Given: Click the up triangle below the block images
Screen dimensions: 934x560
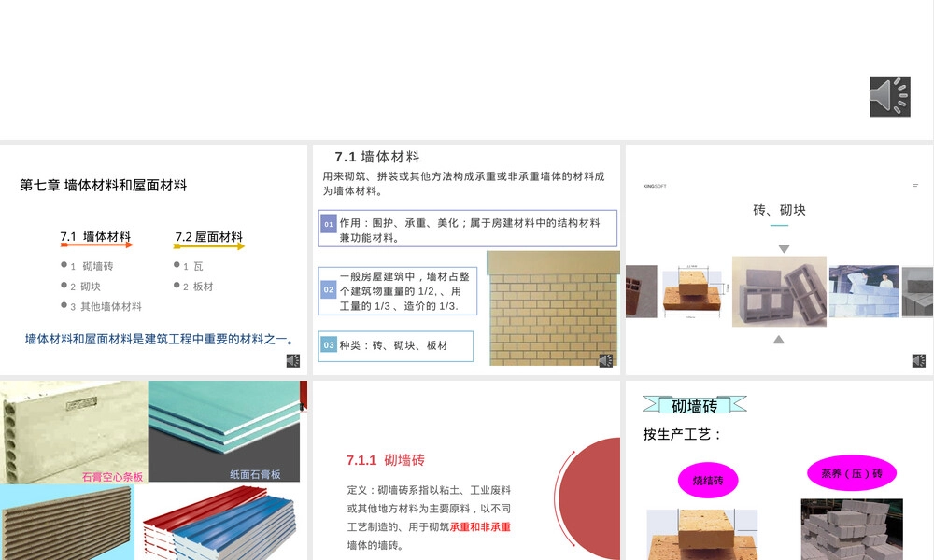Looking at the screenshot, I should [x=779, y=339].
